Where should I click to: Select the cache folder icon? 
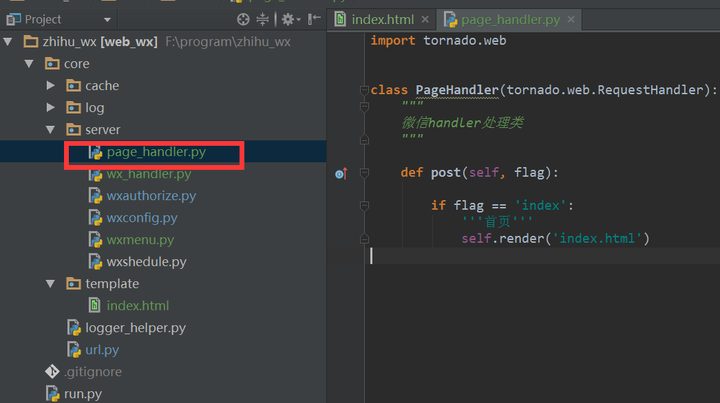[73, 85]
